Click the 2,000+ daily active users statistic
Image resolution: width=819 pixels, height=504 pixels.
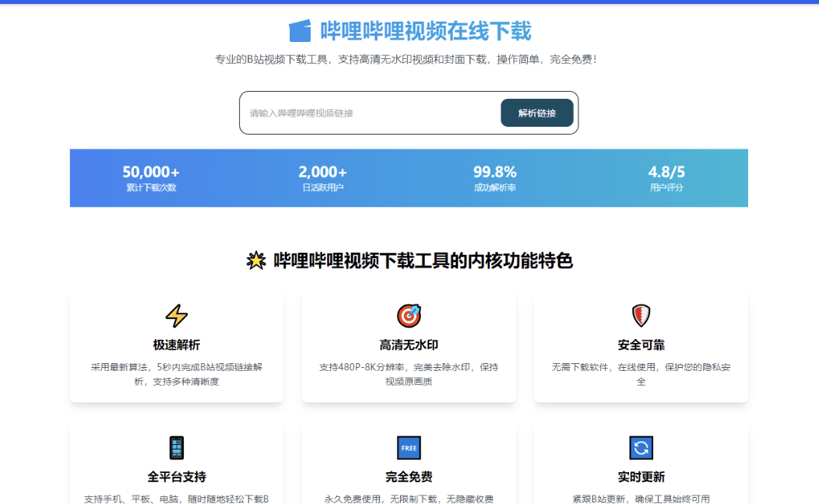(322, 172)
